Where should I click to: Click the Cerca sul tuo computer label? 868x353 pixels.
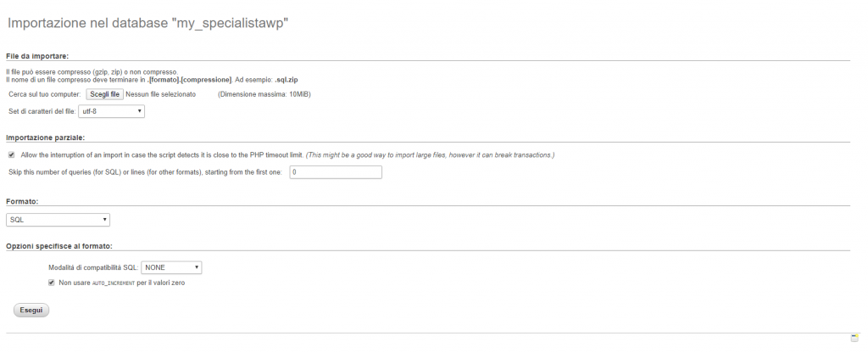coord(44,94)
